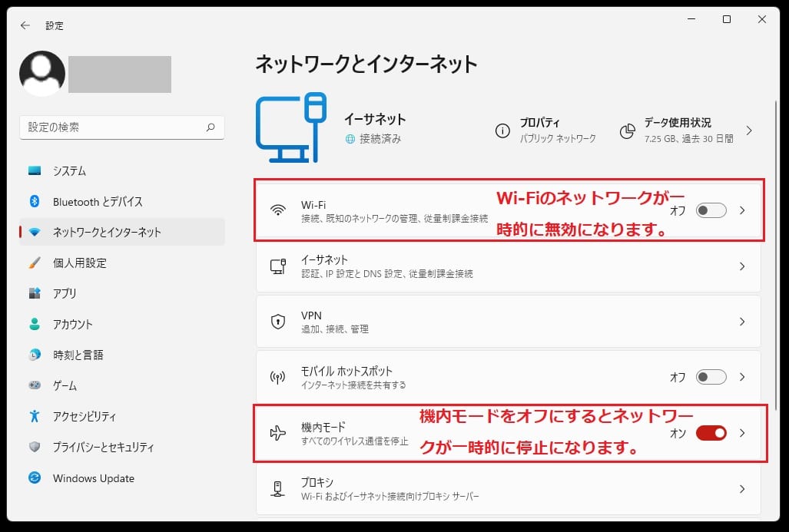
Task: Click the システム monitor icon
Action: (35, 171)
